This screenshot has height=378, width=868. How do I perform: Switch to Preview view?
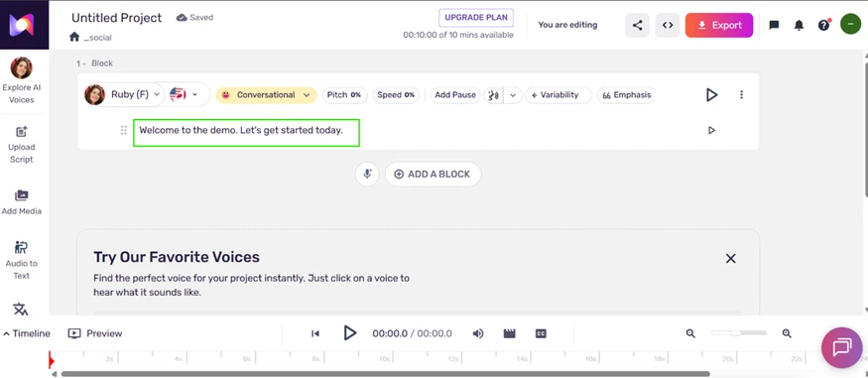click(95, 333)
